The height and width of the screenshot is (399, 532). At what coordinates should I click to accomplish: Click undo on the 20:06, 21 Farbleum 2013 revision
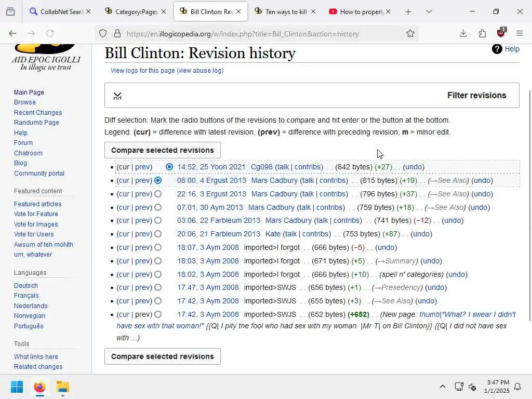(421, 234)
